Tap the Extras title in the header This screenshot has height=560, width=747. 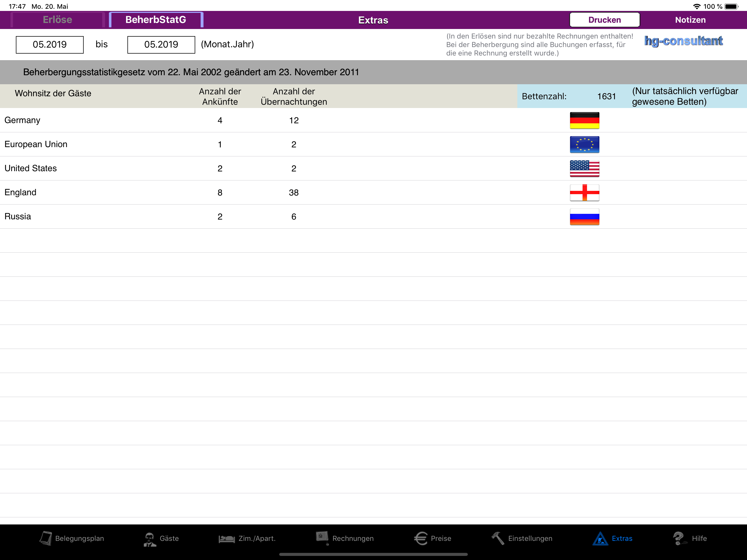click(x=373, y=20)
